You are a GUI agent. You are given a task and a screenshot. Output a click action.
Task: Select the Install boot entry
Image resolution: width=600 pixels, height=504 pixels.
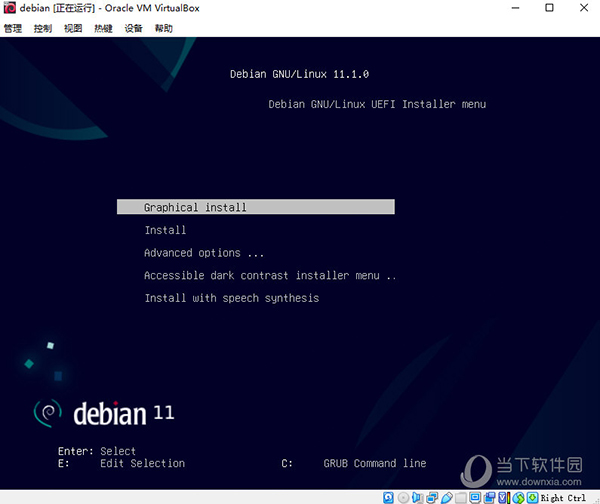pyautogui.click(x=165, y=230)
